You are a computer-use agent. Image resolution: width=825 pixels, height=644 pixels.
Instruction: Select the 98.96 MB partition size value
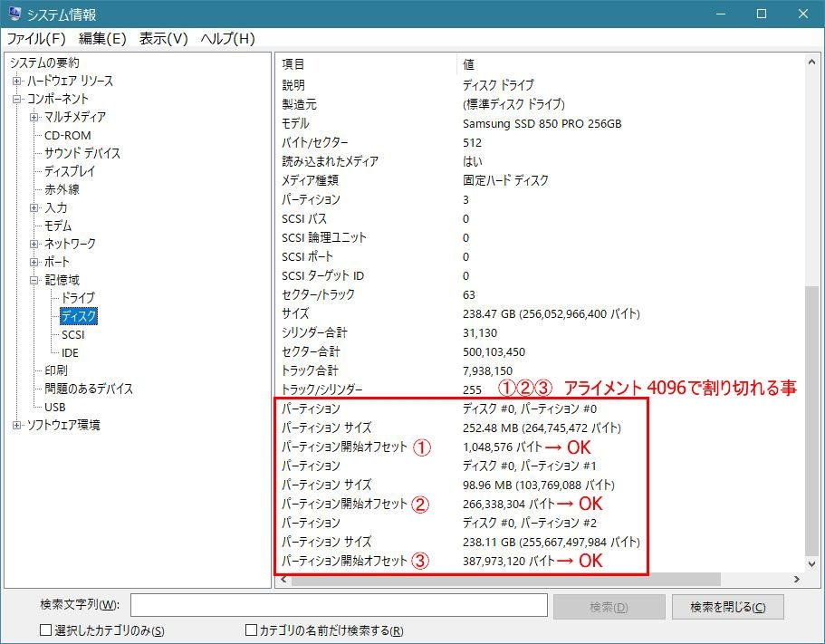point(538,485)
